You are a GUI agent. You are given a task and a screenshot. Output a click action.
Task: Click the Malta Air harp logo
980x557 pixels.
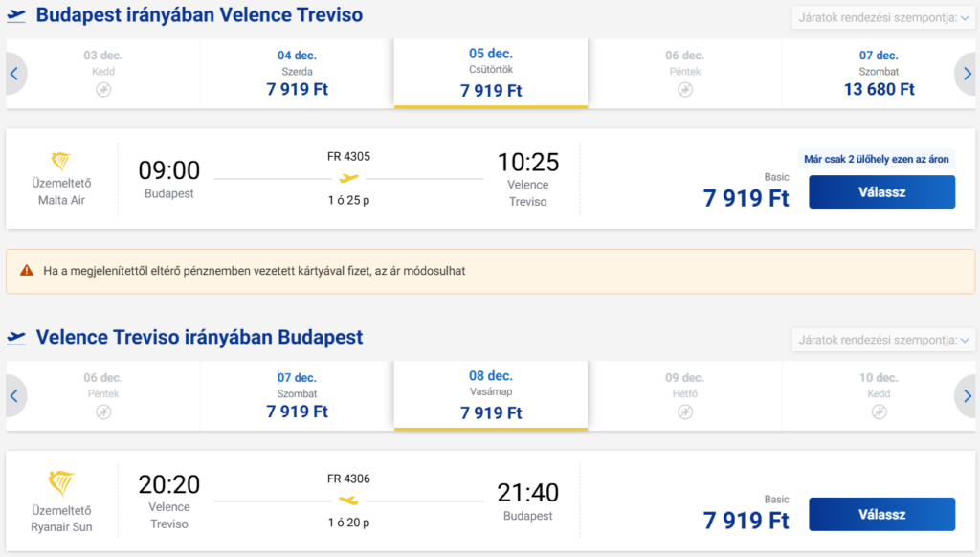click(61, 161)
